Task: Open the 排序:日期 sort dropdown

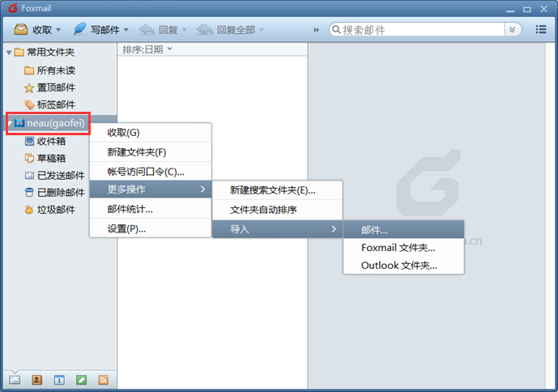Action: [147, 49]
